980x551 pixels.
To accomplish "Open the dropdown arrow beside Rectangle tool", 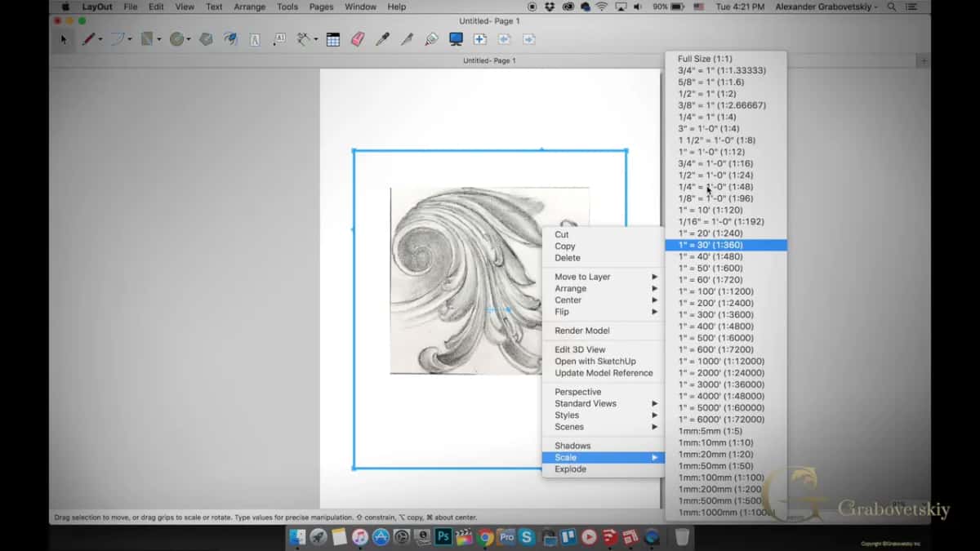I will [159, 39].
